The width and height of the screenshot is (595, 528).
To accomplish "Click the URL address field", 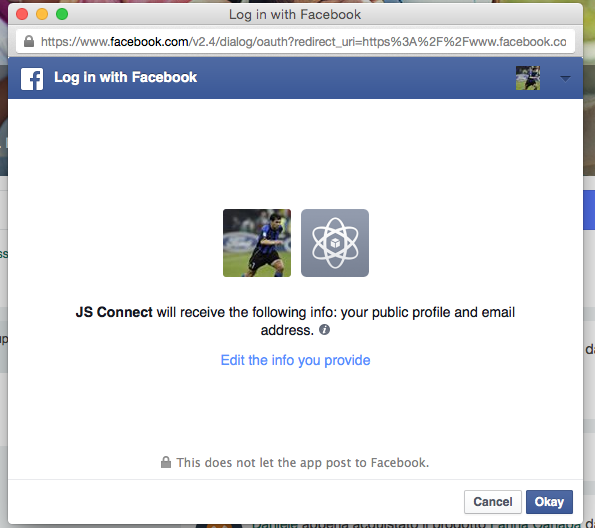I will pyautogui.click(x=295, y=41).
